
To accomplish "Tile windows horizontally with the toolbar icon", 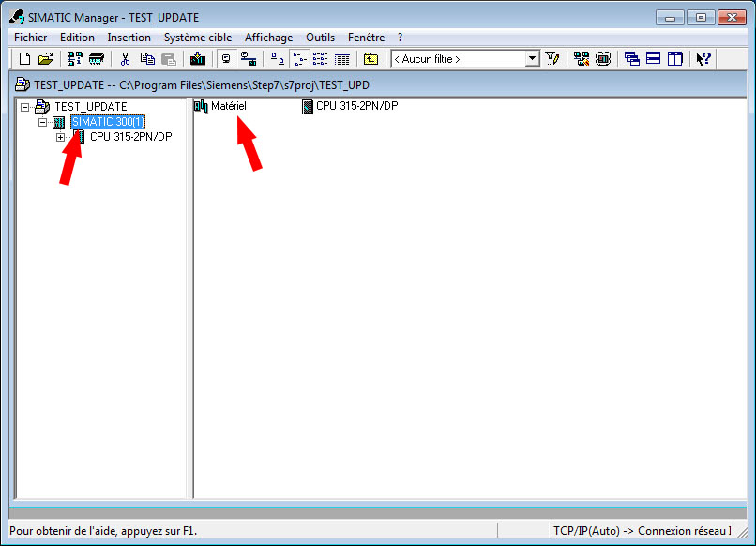I will [x=654, y=59].
